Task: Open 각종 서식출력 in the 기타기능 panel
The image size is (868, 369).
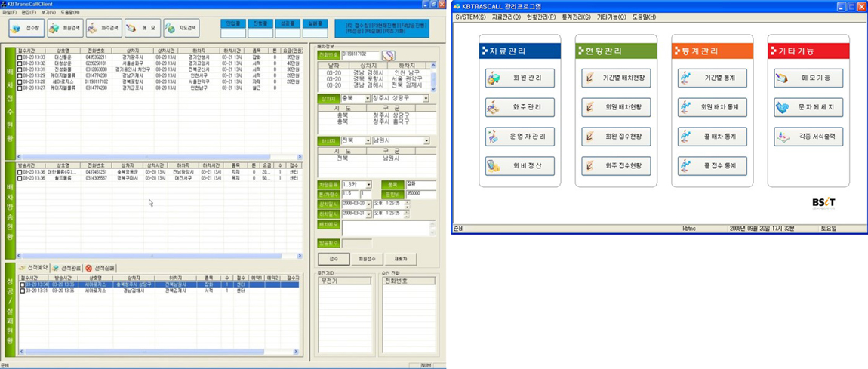Action: tap(809, 137)
